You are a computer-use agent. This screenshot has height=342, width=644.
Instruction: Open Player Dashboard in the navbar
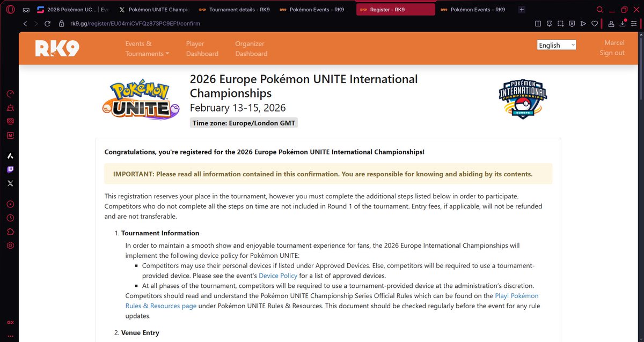(x=202, y=48)
